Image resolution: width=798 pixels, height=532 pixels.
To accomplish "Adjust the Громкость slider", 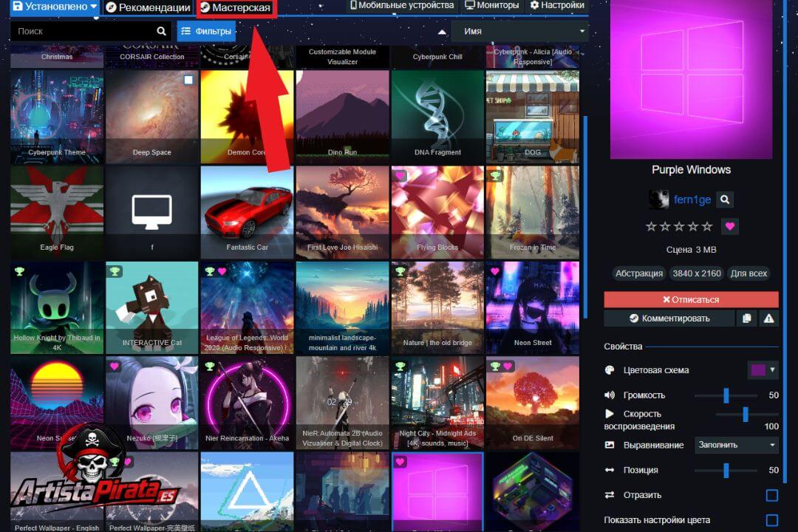I will pyautogui.click(x=726, y=395).
